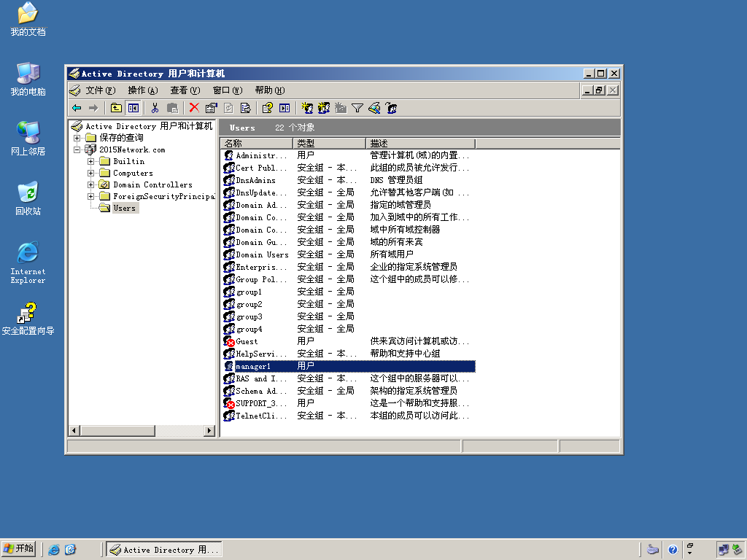The width and height of the screenshot is (747, 560).
Task: Open the Help toolbar icon
Action: click(267, 108)
